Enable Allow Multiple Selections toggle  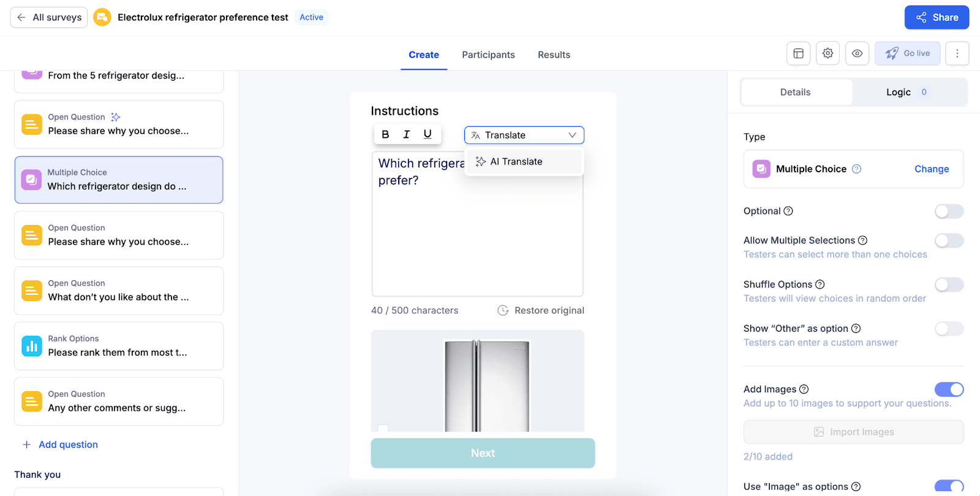coord(949,241)
